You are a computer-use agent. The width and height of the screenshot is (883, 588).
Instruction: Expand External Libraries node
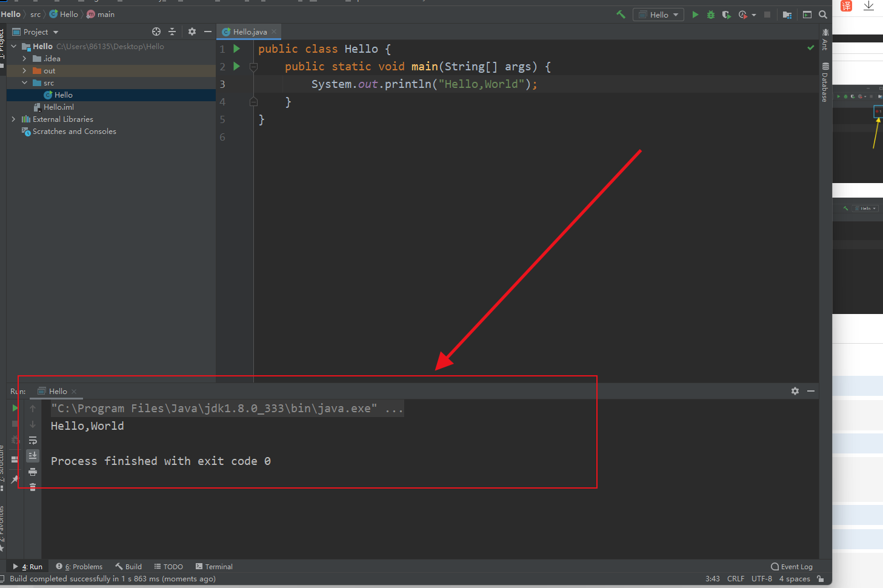pos(14,119)
